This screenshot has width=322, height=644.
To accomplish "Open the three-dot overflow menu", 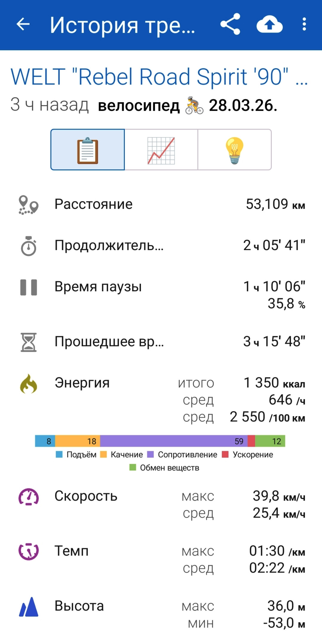I will [304, 24].
